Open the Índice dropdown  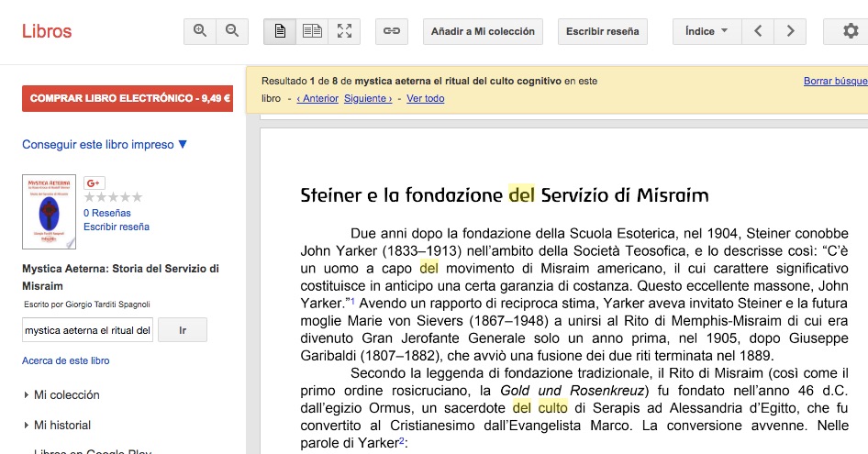(x=706, y=31)
